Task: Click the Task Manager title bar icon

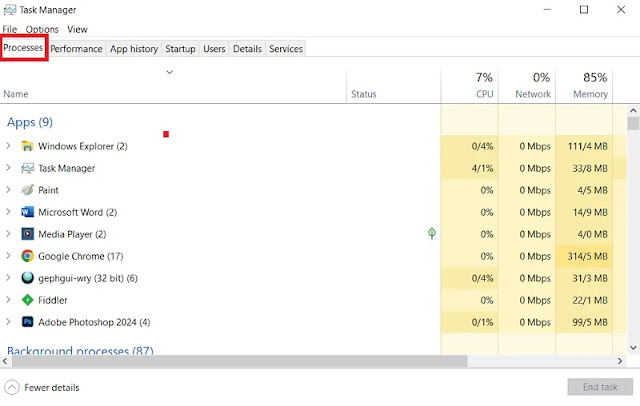Action: click(9, 10)
